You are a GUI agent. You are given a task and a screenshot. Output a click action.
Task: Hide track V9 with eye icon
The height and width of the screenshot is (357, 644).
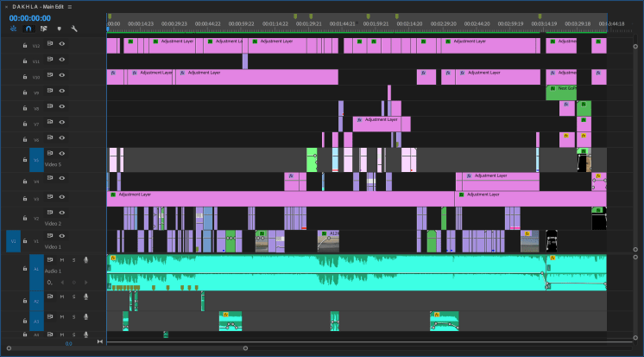(x=61, y=92)
